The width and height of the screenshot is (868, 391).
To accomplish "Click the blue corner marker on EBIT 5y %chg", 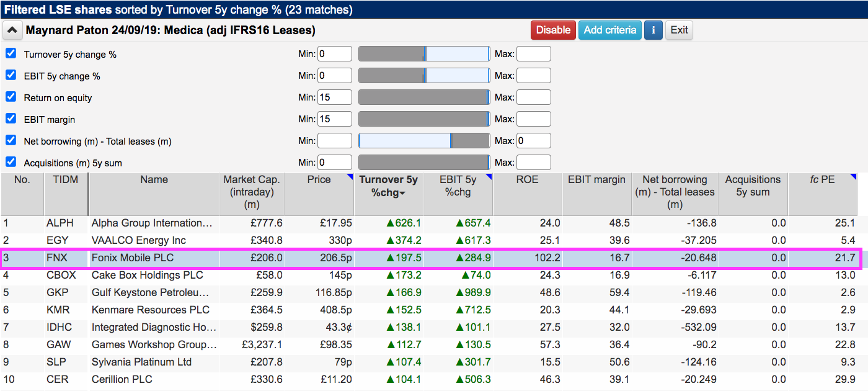I will (x=489, y=176).
